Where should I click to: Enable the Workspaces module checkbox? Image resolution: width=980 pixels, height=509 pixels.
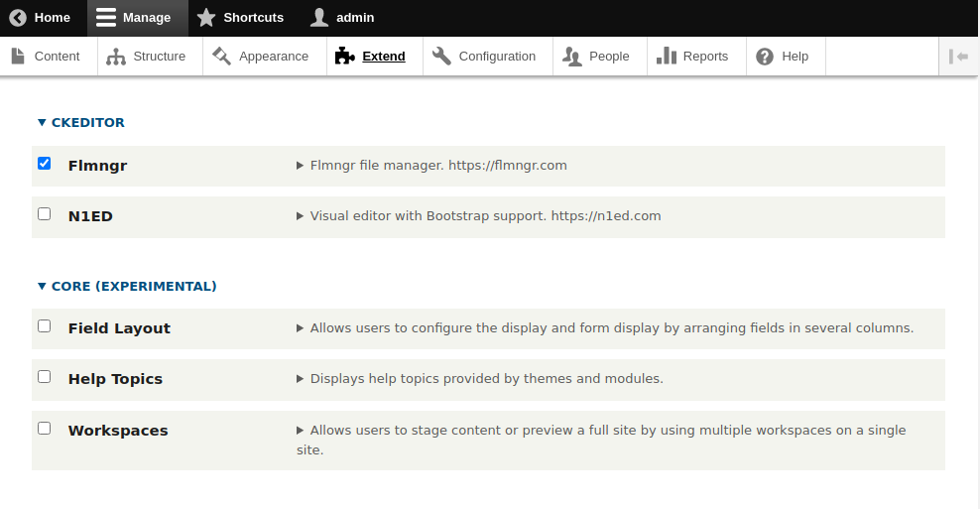click(45, 429)
